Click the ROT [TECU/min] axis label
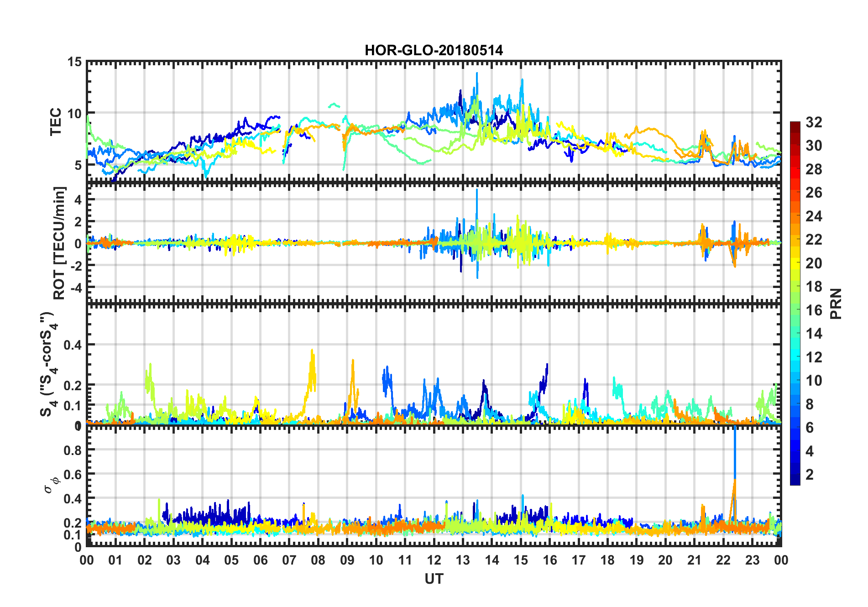This screenshot has width=868, height=607. 60,243
